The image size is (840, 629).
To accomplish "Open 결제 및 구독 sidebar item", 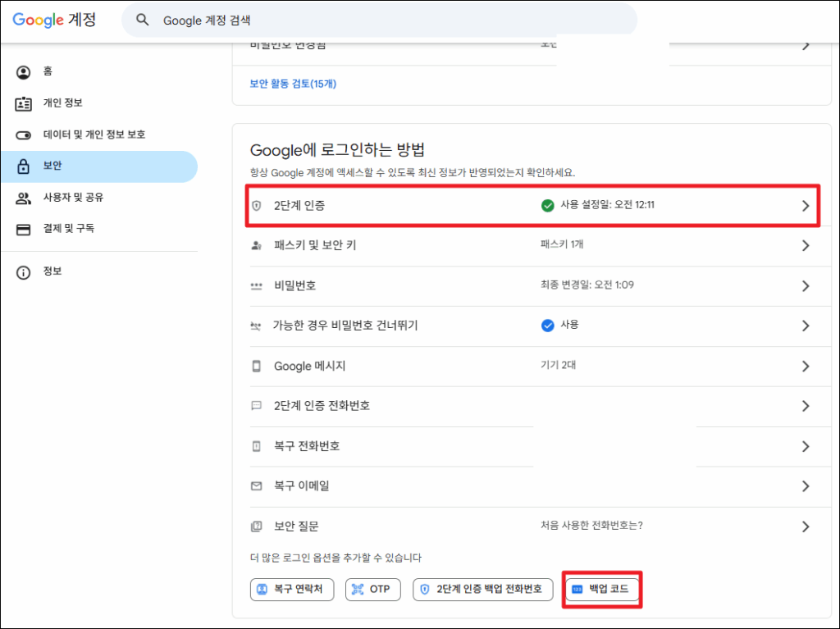I will pyautogui.click(x=68, y=229).
